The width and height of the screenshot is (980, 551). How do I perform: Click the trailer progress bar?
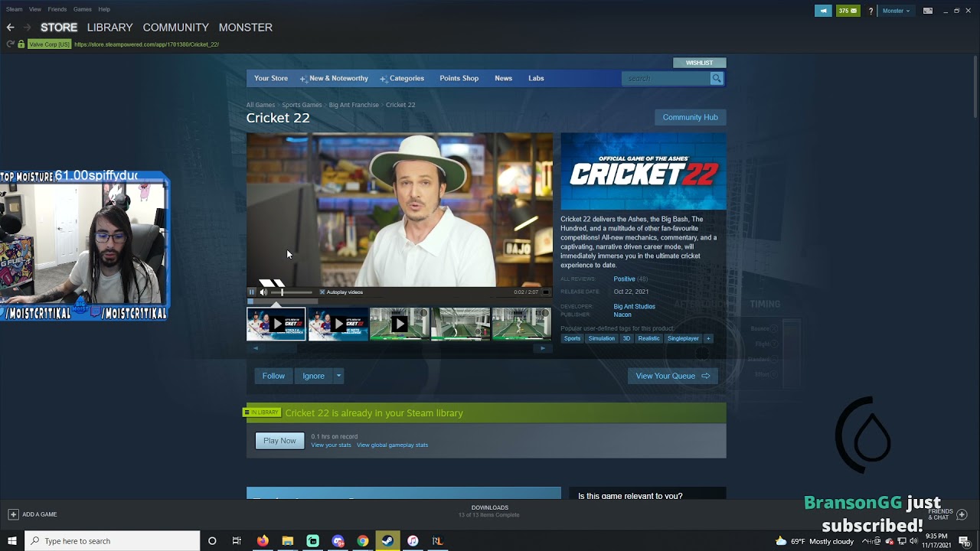(x=399, y=301)
